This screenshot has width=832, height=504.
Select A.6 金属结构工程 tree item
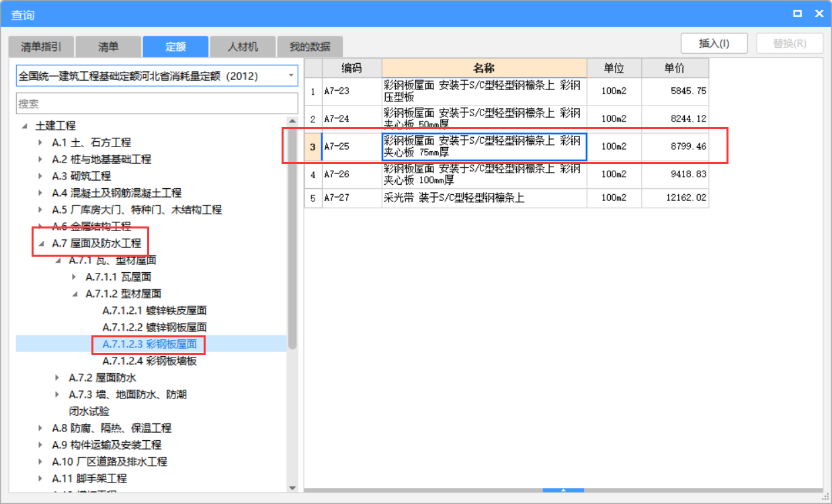(x=91, y=226)
